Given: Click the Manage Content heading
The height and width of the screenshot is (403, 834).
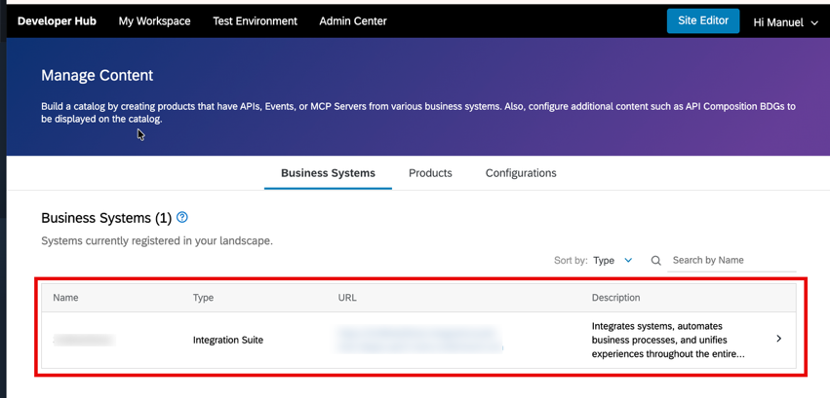Looking at the screenshot, I should click(97, 75).
